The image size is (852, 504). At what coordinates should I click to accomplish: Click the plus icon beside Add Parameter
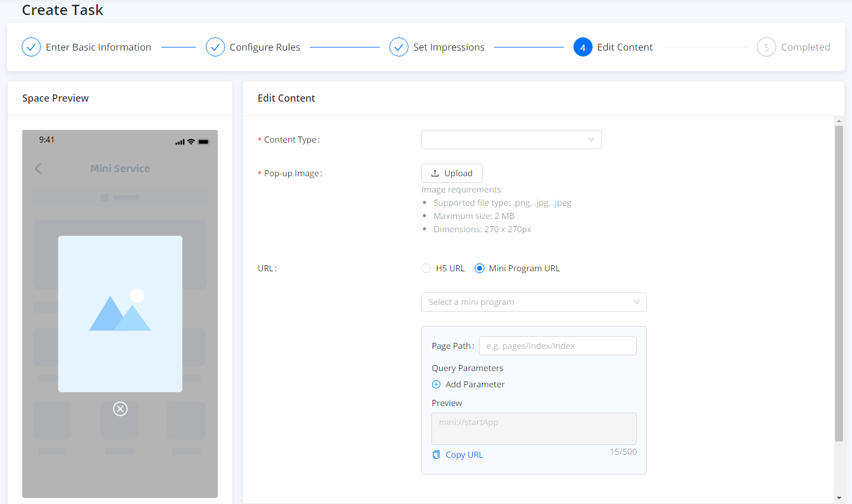[x=436, y=384]
